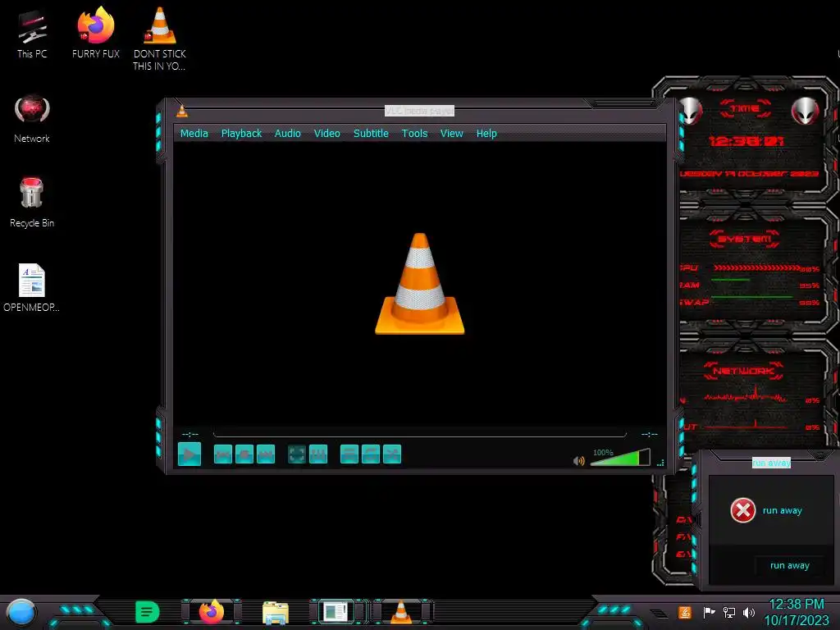Switch to Firefox on the taskbar
Screen dimensions: 840x630
(212, 612)
